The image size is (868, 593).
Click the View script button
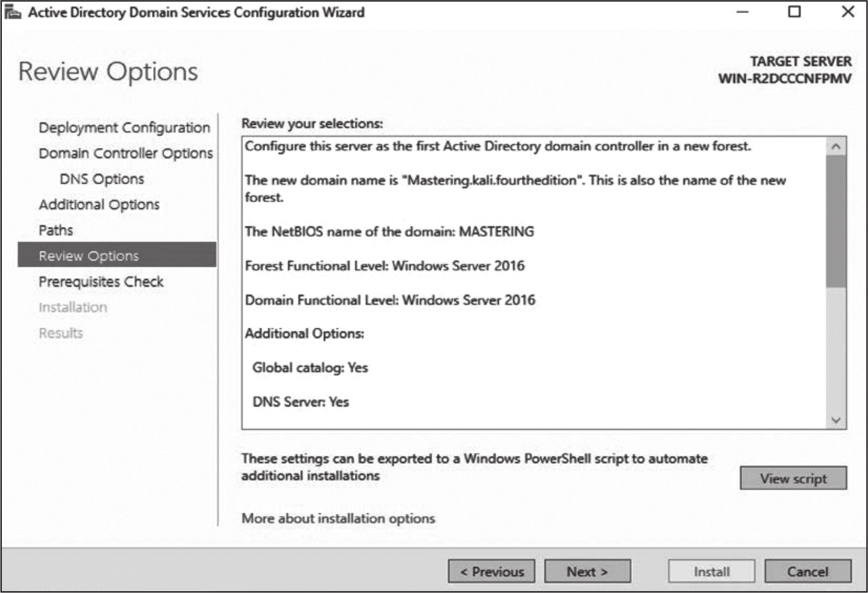793,479
